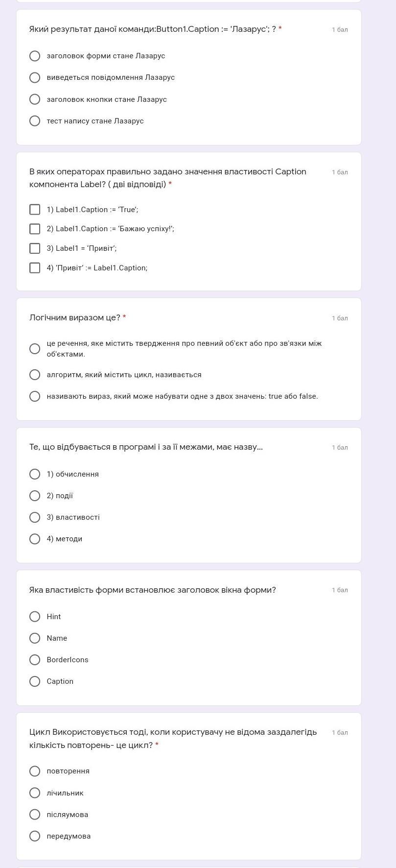Select 'передумова' as loop answer
Screen dimensions: 396x868
point(35,836)
